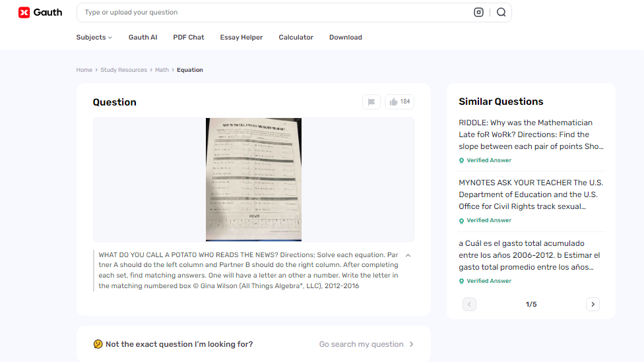
Task: Click Study Resources breadcrumb link
Action: point(123,70)
